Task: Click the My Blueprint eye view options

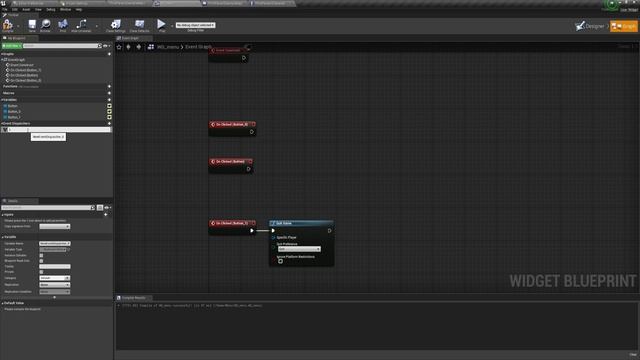Action: pyautogui.click(x=106, y=46)
